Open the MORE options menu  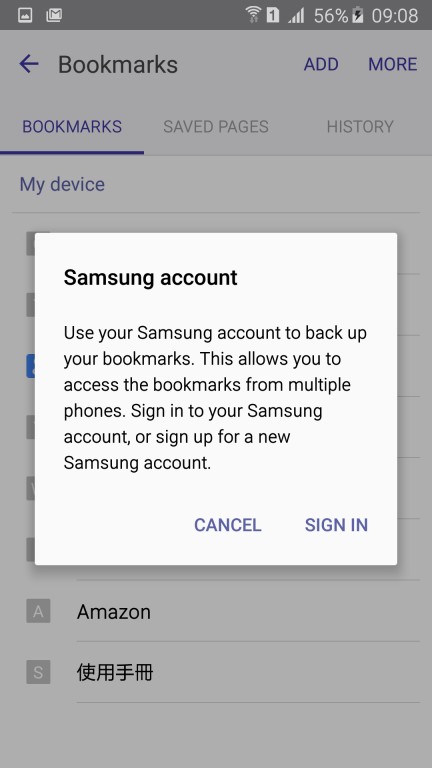(x=393, y=64)
